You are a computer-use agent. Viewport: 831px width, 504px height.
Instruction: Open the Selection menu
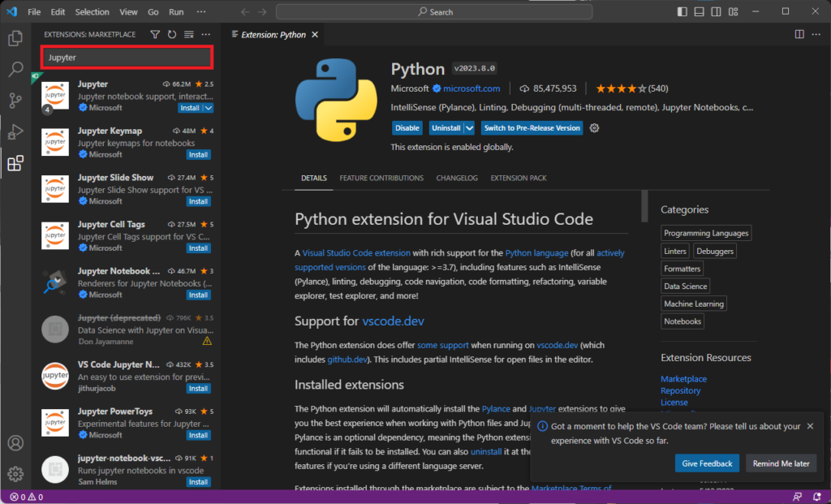pos(92,11)
